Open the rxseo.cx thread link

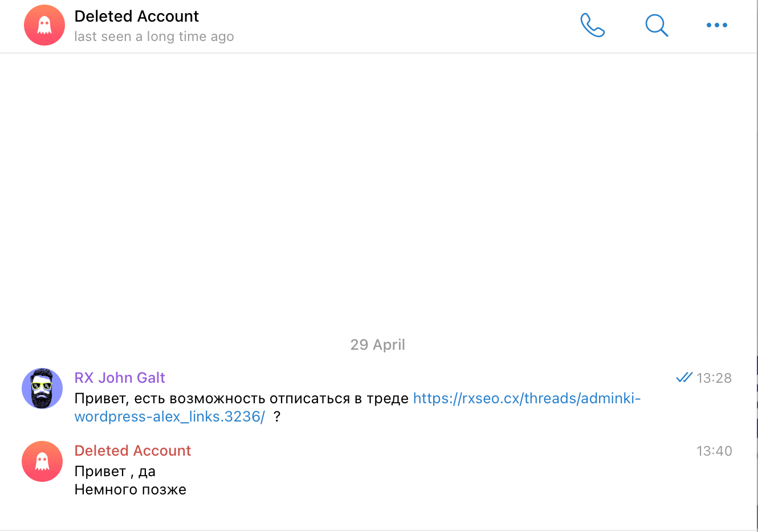click(x=526, y=398)
